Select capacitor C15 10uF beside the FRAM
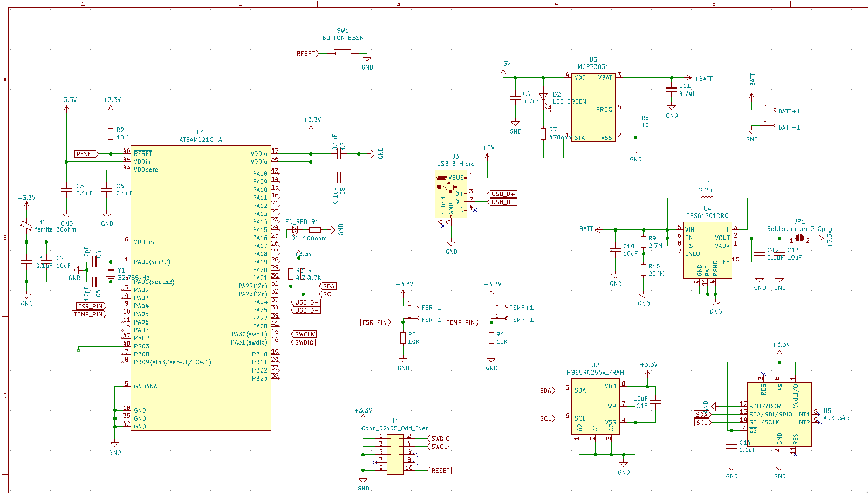 [655, 402]
